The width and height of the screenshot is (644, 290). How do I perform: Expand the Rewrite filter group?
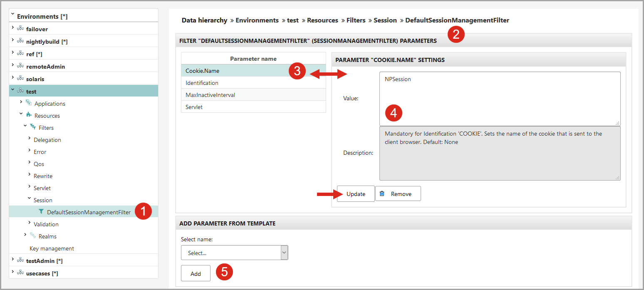pyautogui.click(x=29, y=174)
